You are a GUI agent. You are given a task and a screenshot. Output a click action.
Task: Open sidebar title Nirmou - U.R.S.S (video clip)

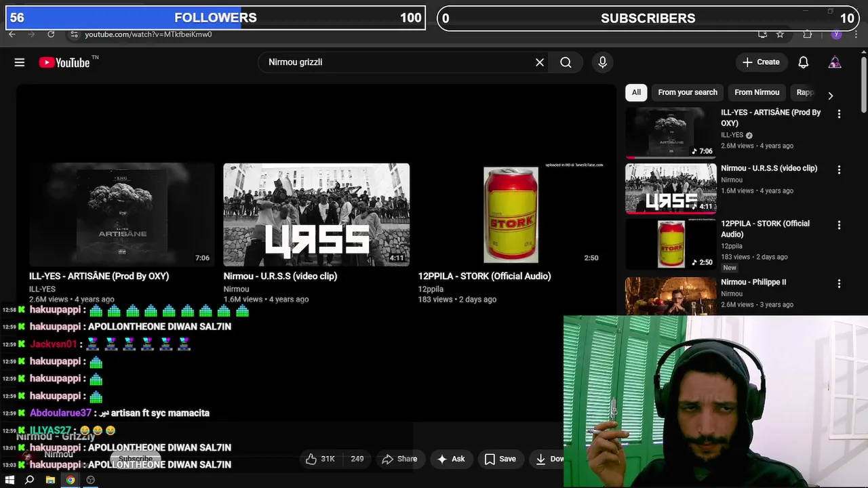(x=769, y=168)
